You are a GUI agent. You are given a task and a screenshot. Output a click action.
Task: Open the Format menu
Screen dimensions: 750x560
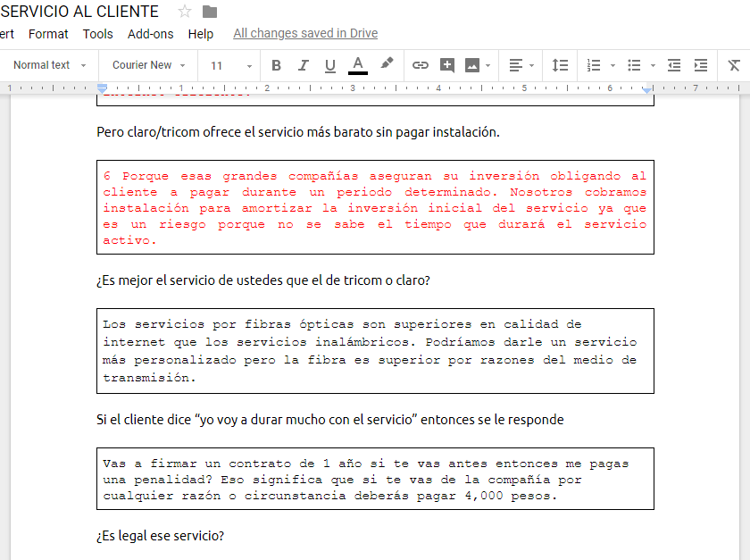(x=48, y=34)
